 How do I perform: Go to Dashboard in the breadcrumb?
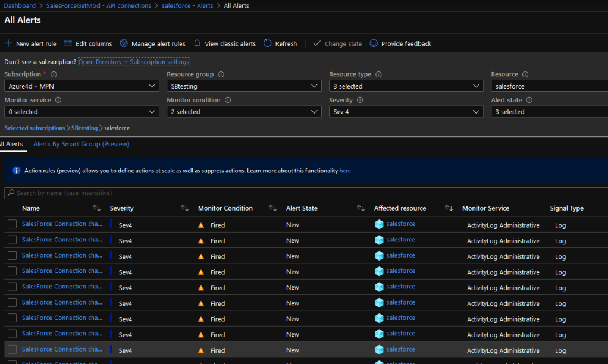[x=20, y=5]
